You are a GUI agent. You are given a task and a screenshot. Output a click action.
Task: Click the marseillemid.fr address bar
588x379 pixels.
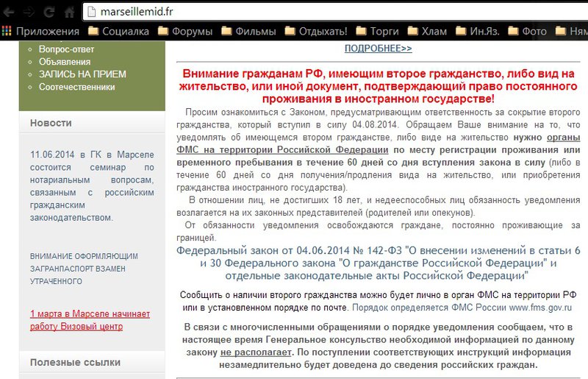click(294, 12)
